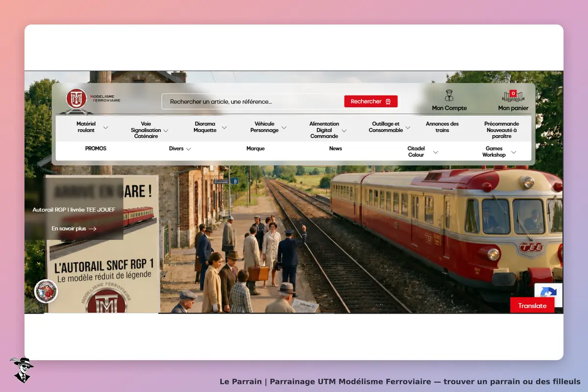Open Annonces des trains menu item
Viewport: 588px width, 392px height.
click(442, 127)
